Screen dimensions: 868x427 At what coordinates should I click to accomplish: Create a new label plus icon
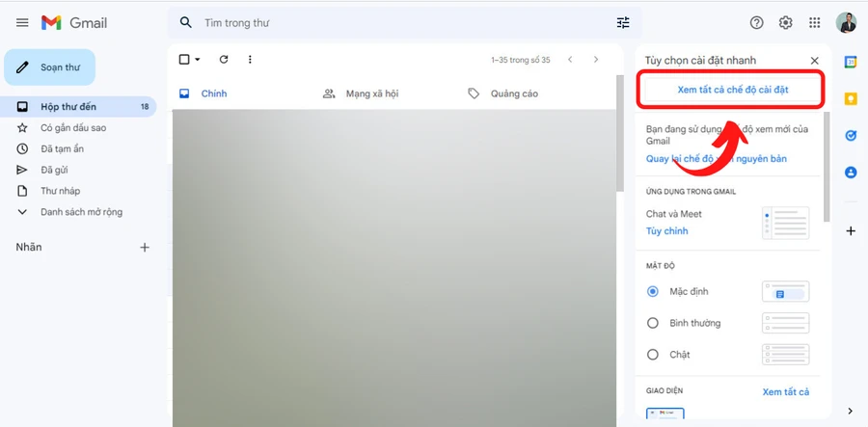tap(145, 248)
